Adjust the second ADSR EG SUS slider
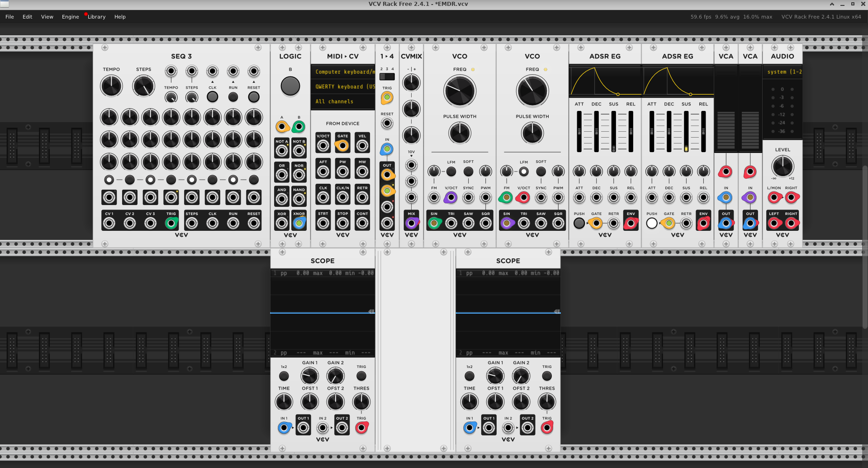Screen dimensions: 868x468 (x=686, y=131)
